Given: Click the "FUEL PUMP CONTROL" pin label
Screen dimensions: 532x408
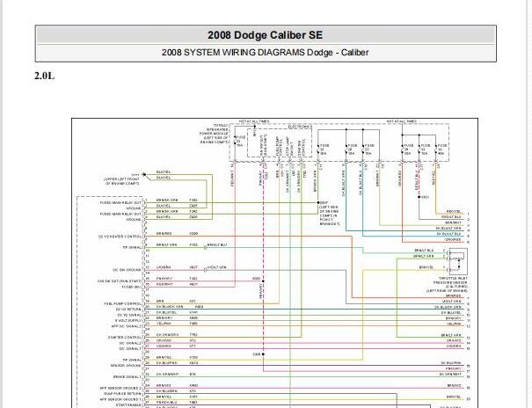Looking at the screenshot, I should tap(122, 304).
